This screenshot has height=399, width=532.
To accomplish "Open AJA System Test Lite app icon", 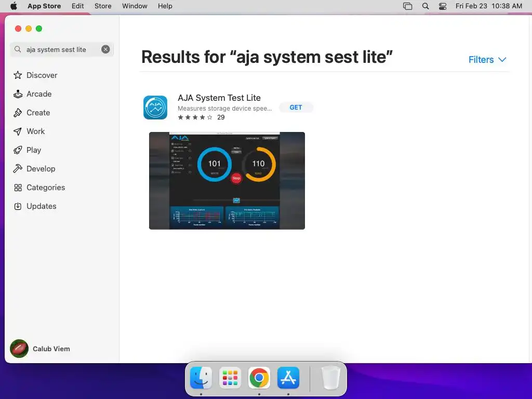I will pos(155,107).
